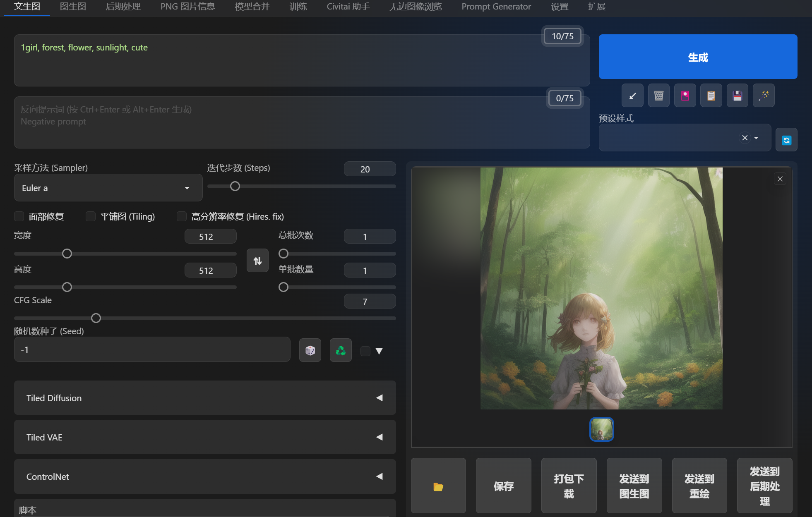Image resolution: width=812 pixels, height=517 pixels.
Task: Click the floppy disk save style icon
Action: [x=737, y=96]
